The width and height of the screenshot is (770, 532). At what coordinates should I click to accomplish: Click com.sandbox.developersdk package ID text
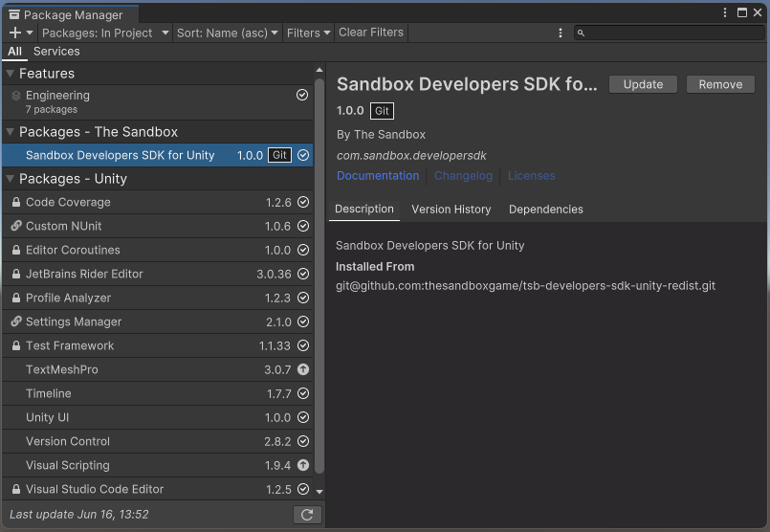411,156
